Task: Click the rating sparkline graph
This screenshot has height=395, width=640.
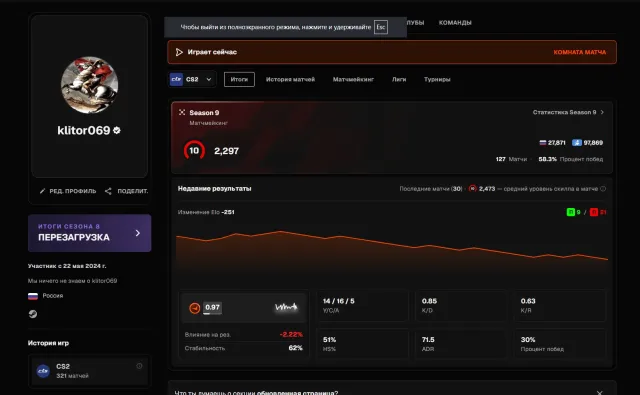Action: [x=286, y=307]
